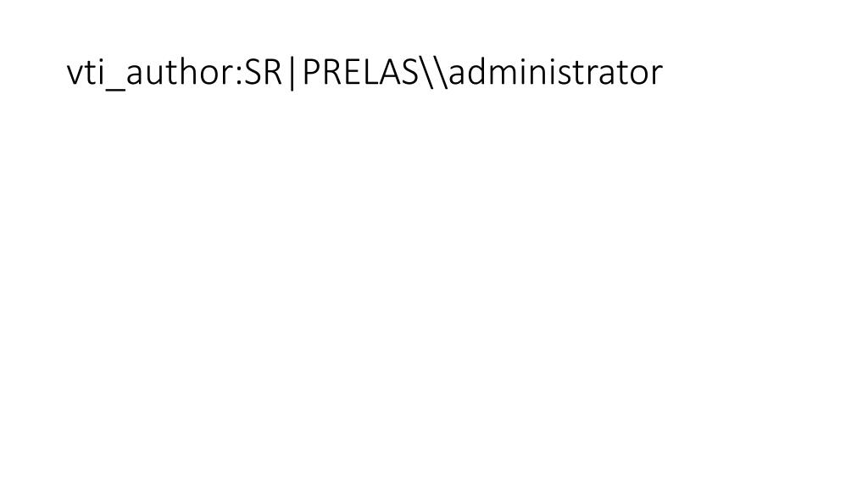Click the letter 'S' ending 'PRELAS'

coord(409,72)
